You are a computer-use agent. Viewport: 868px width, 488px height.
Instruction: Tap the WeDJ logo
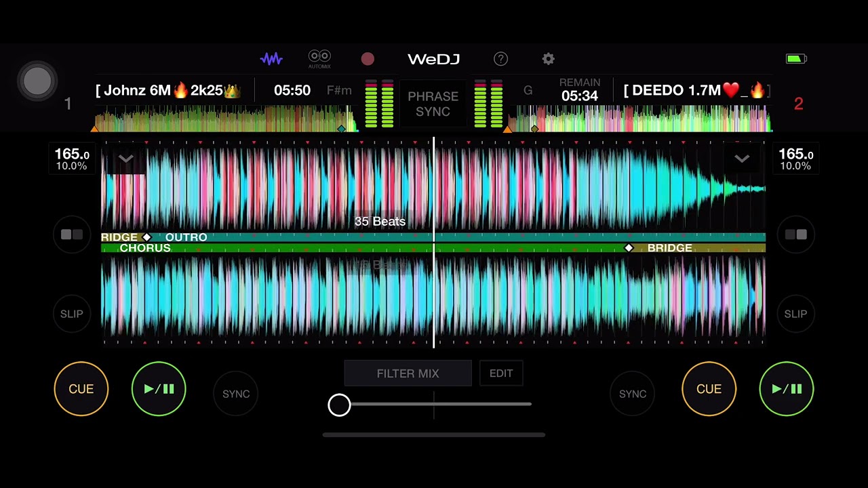click(433, 59)
